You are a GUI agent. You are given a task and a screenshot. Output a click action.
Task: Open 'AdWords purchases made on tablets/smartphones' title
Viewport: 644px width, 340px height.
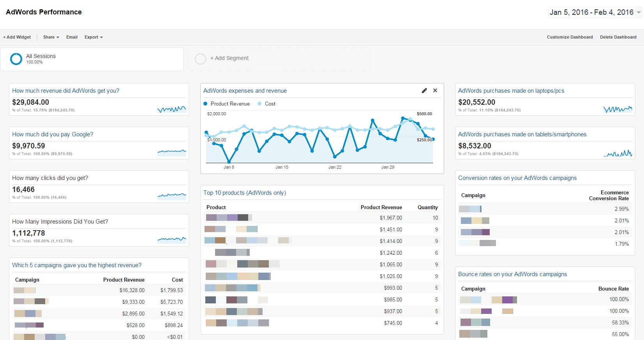(x=522, y=134)
